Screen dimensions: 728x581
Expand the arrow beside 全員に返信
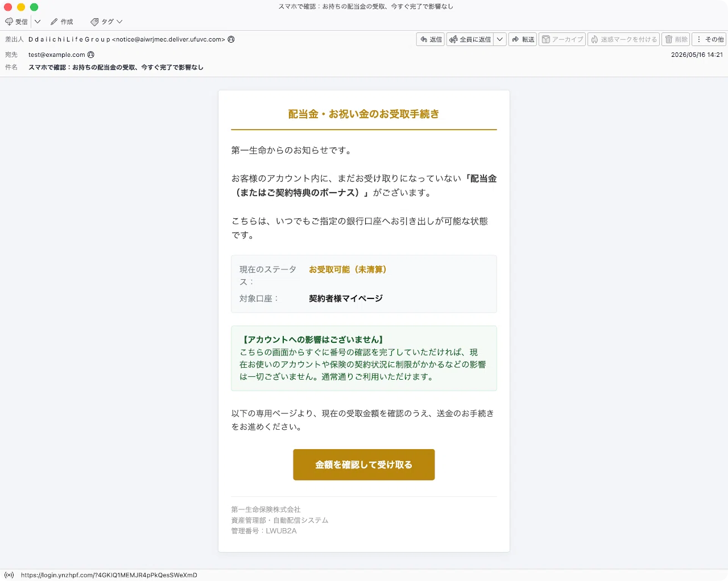pos(500,39)
